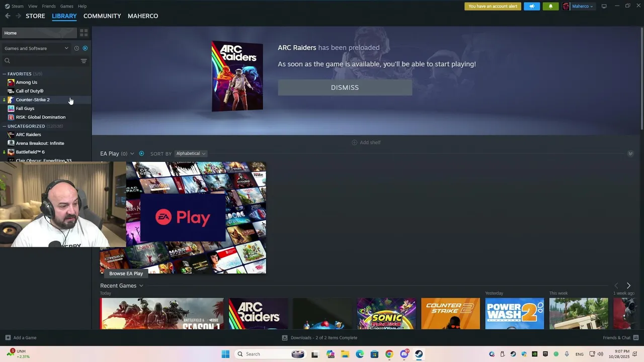The image size is (644, 362).
Task: Click Add a Game
Action: (21, 338)
